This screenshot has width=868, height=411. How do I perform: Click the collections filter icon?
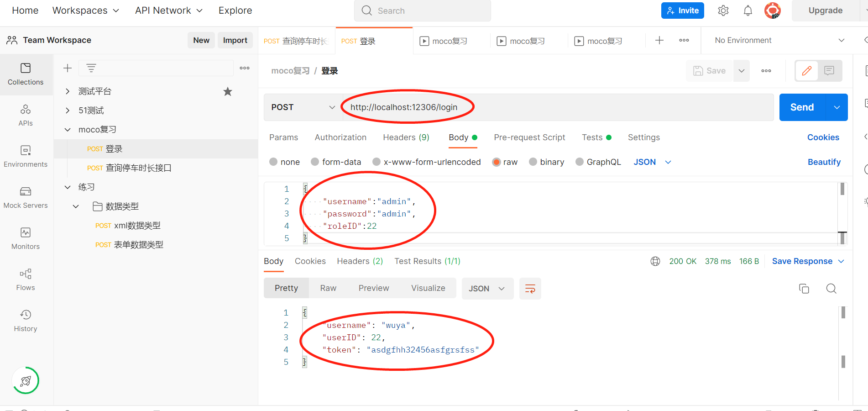point(91,68)
